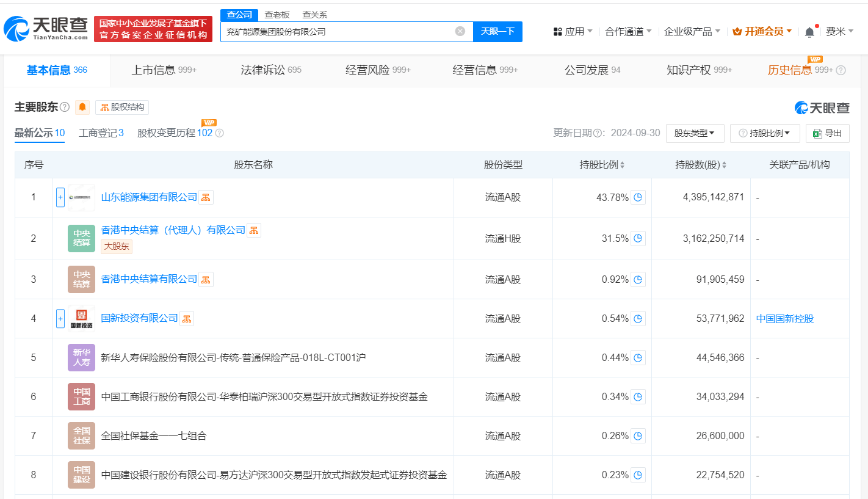Open the 股东类型 dropdown filter
The width and height of the screenshot is (868, 499).
695,133
